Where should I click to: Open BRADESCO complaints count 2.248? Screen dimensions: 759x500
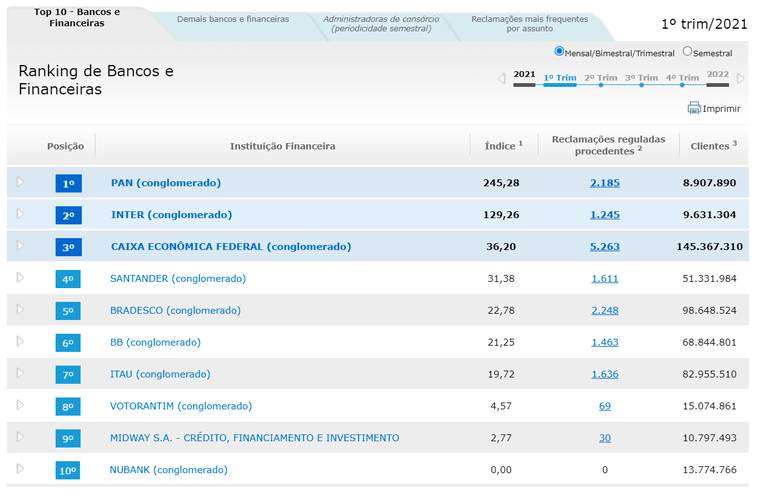pyautogui.click(x=605, y=311)
